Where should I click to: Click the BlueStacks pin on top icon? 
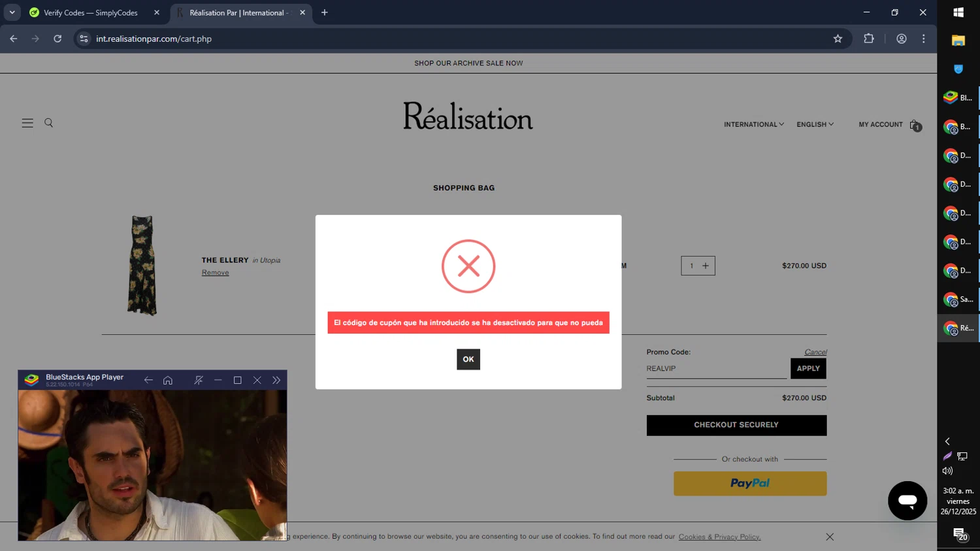(x=199, y=380)
